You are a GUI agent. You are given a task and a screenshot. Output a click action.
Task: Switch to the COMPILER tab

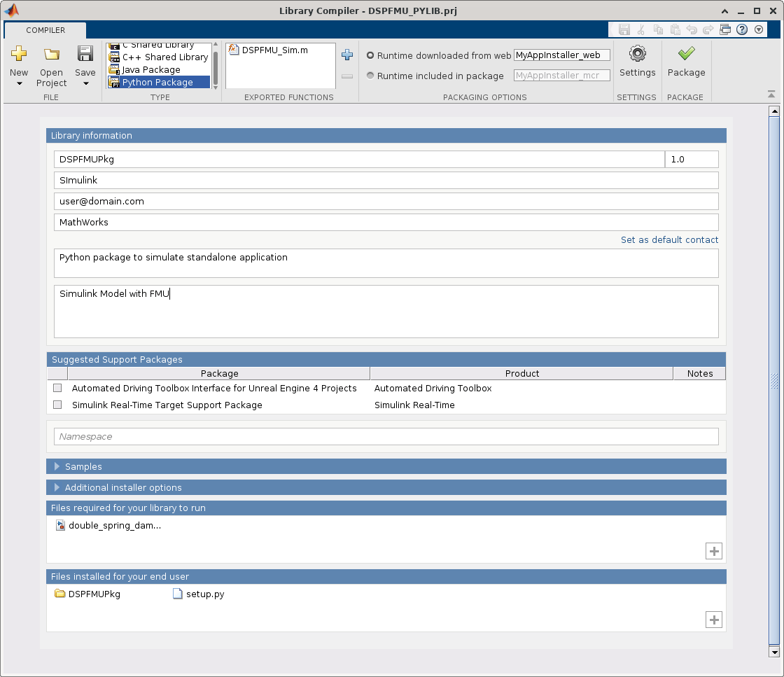[x=45, y=30]
